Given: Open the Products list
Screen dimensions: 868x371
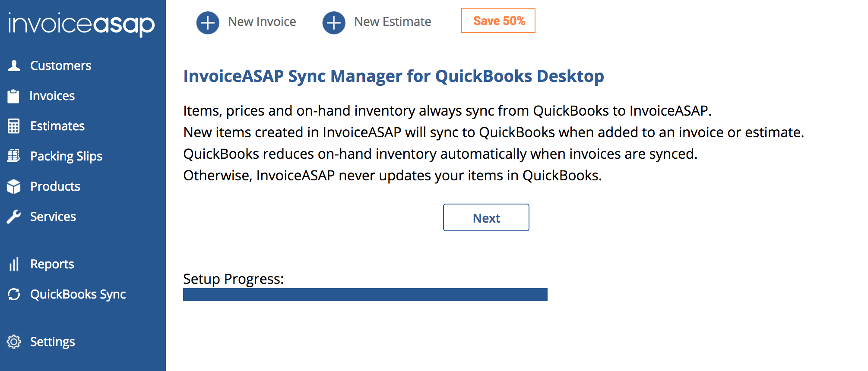Looking at the screenshot, I should click(55, 186).
